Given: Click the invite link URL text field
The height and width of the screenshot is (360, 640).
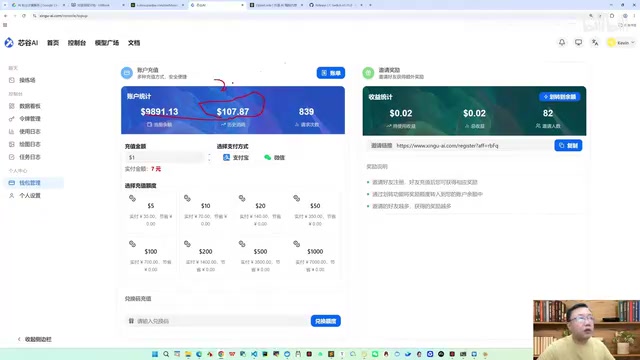Looking at the screenshot, I should (x=460, y=145).
